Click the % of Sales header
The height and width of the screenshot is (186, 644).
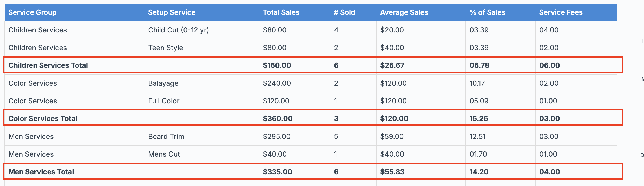pyautogui.click(x=487, y=12)
